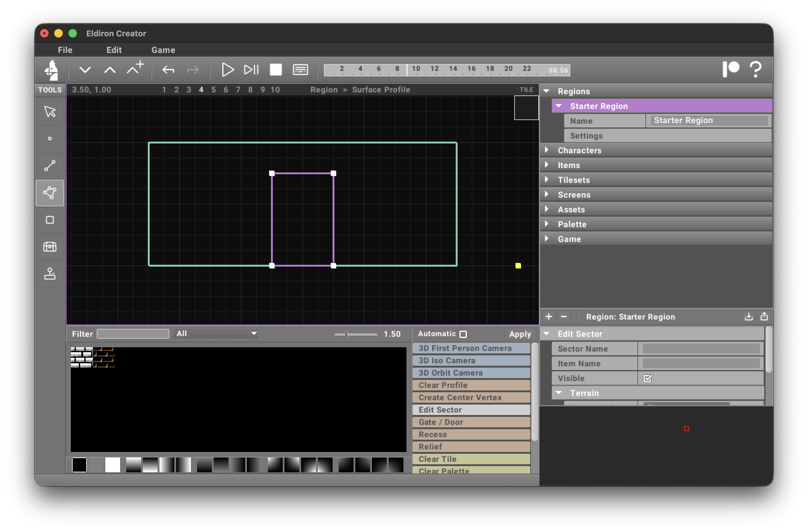
Task: Select the rectangle tool
Action: (x=50, y=220)
